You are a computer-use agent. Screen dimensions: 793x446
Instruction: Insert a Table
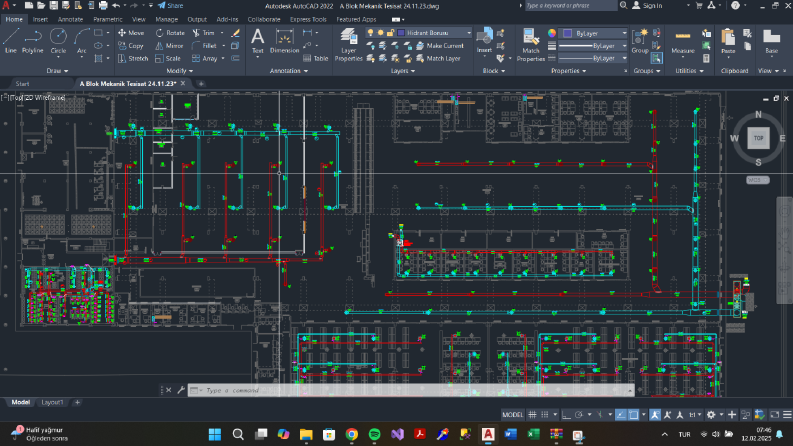click(316, 59)
